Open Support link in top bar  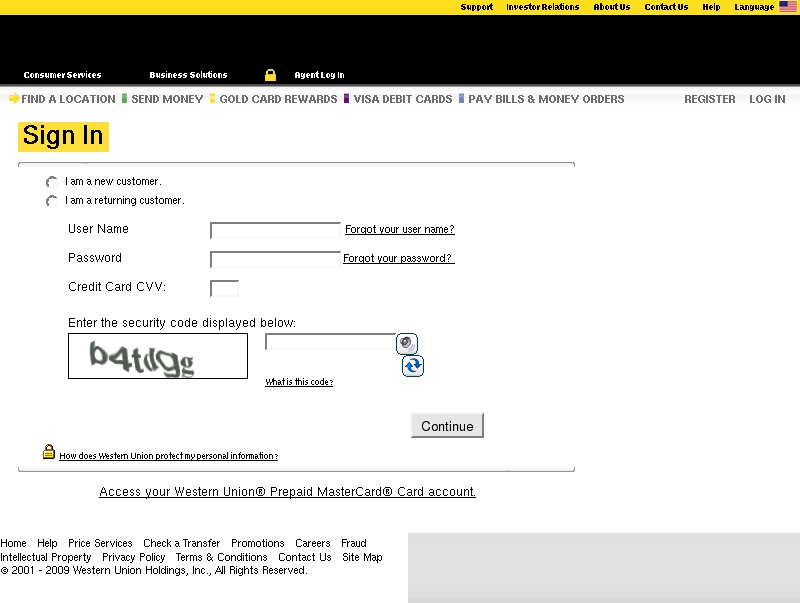coord(477,7)
